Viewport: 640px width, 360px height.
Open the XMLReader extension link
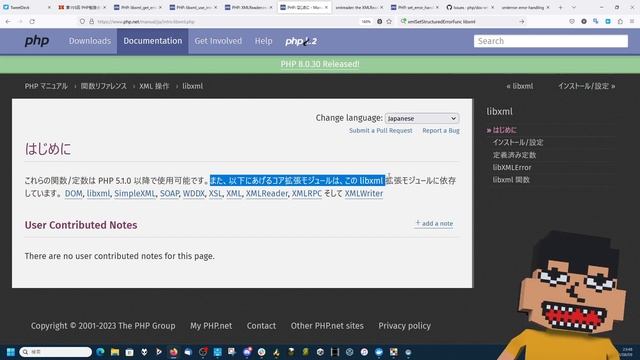click(267, 193)
